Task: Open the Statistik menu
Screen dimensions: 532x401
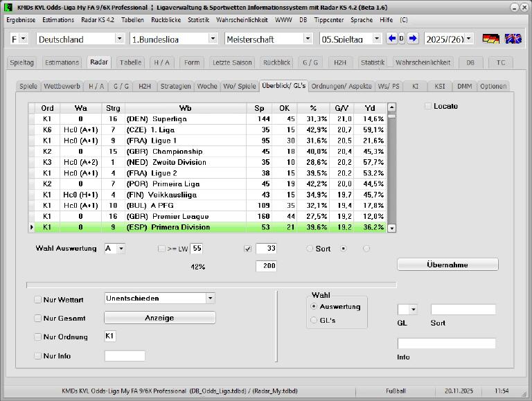Action: (x=198, y=20)
